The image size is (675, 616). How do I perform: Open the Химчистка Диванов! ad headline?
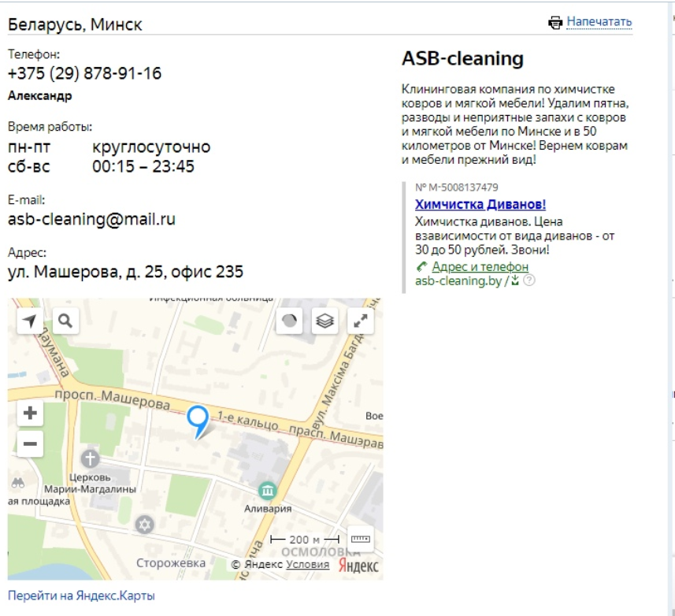pos(480,204)
